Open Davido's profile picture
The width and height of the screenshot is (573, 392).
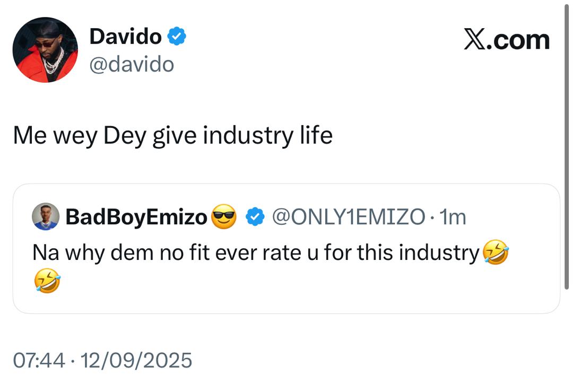pyautogui.click(x=45, y=49)
